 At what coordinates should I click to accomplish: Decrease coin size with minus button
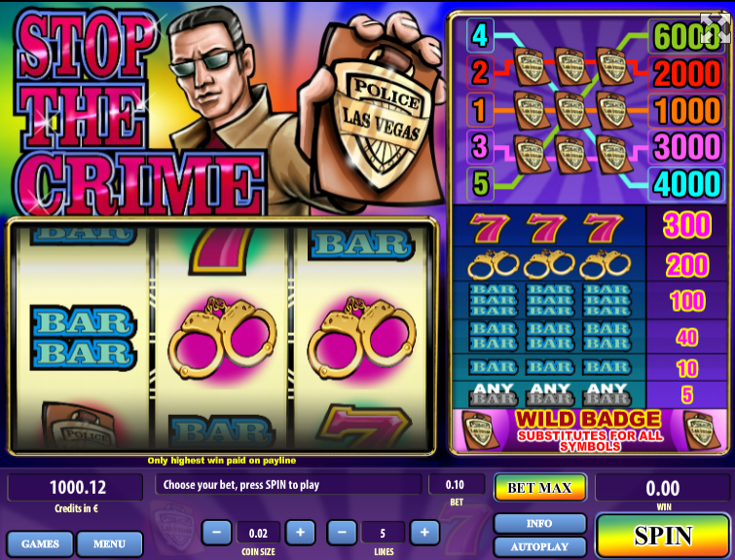(216, 533)
